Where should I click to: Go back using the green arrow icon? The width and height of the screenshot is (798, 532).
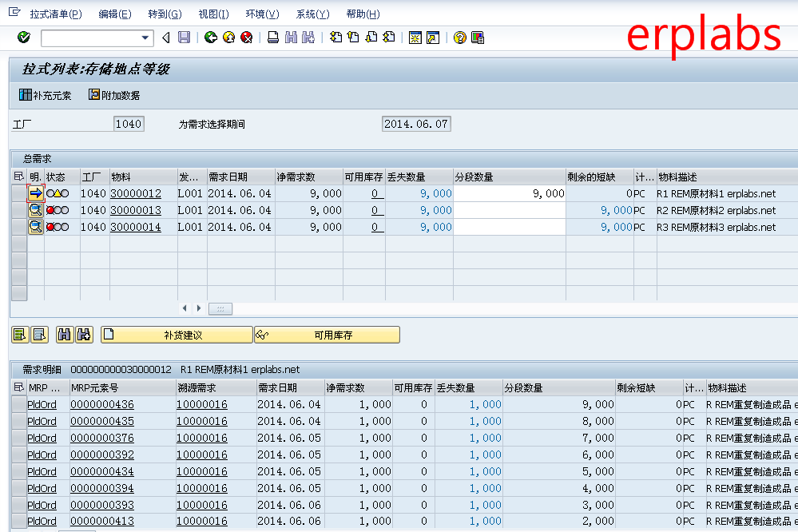pyautogui.click(x=210, y=38)
